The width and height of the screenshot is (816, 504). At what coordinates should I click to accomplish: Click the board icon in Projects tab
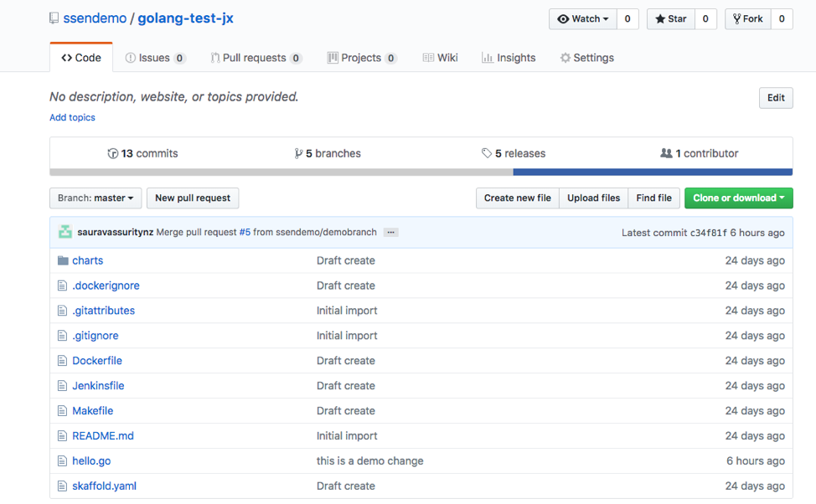333,58
